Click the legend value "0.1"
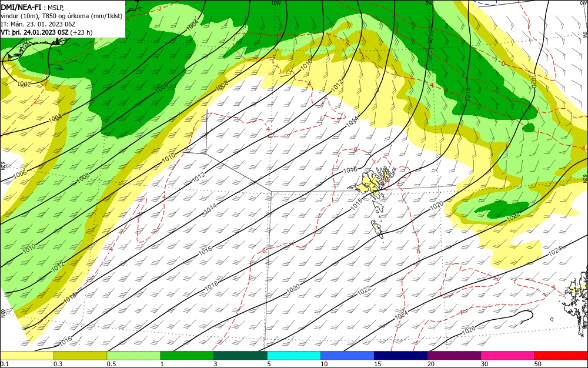 pyautogui.click(x=4, y=364)
